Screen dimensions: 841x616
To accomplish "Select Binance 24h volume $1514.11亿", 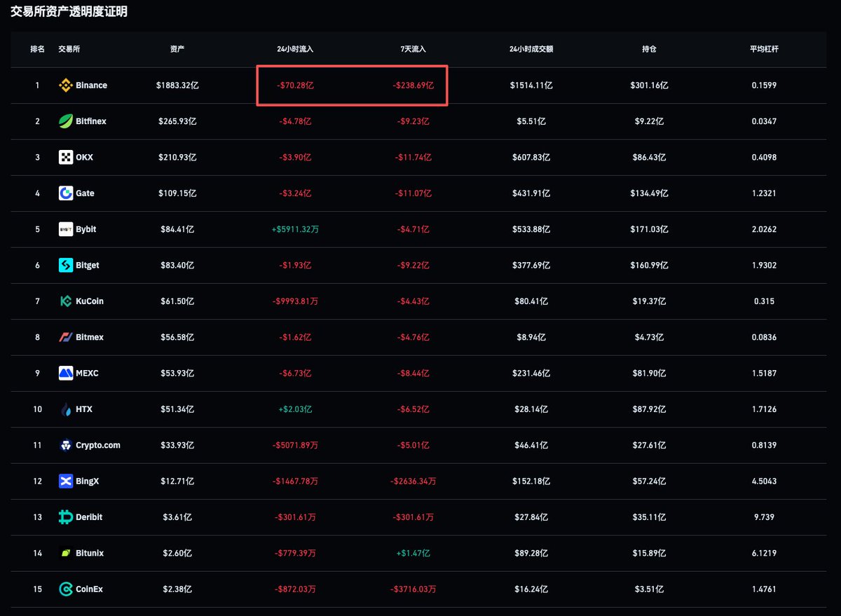I will click(x=531, y=85).
